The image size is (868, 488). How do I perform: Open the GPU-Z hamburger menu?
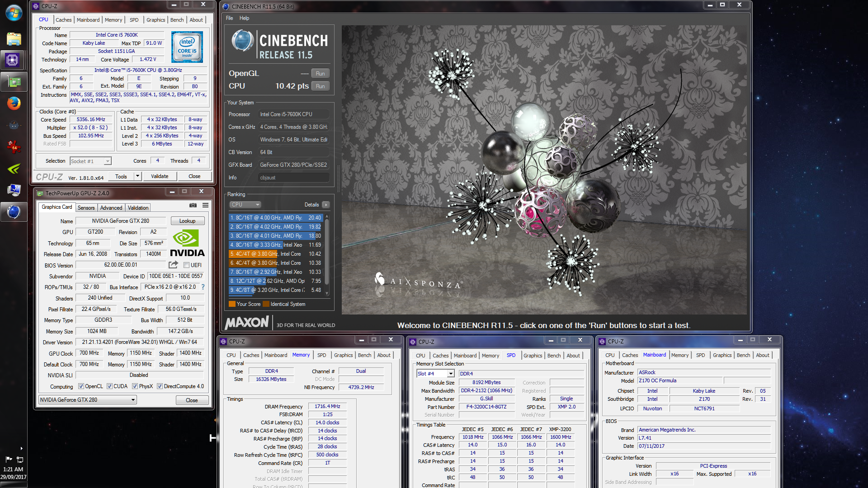click(205, 205)
